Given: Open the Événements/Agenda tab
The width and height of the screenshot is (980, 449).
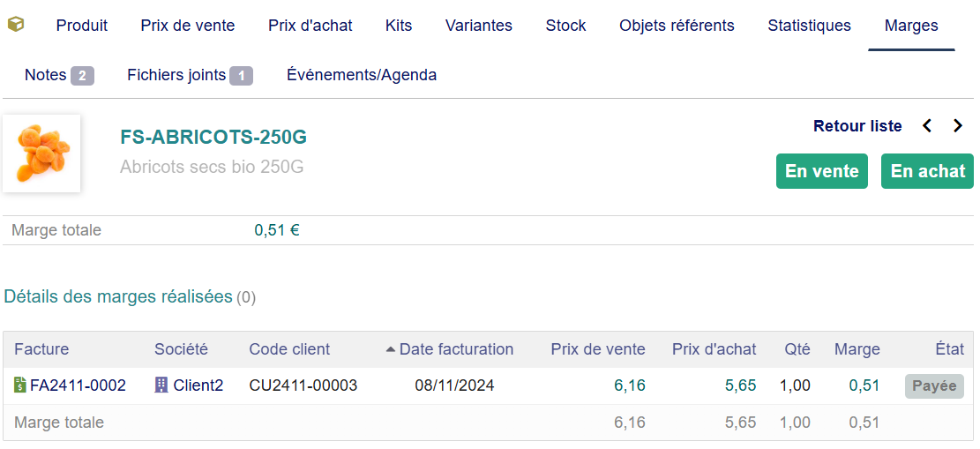Looking at the screenshot, I should click(x=362, y=75).
